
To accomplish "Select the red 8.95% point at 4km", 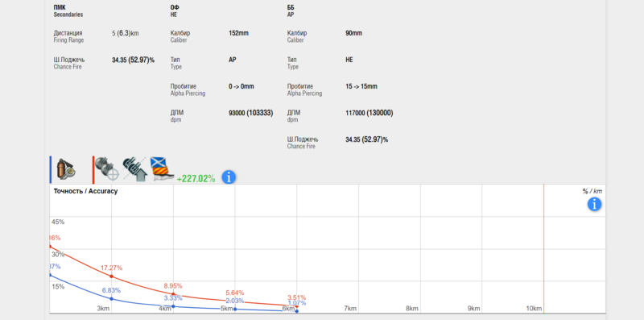I will coord(173,294).
